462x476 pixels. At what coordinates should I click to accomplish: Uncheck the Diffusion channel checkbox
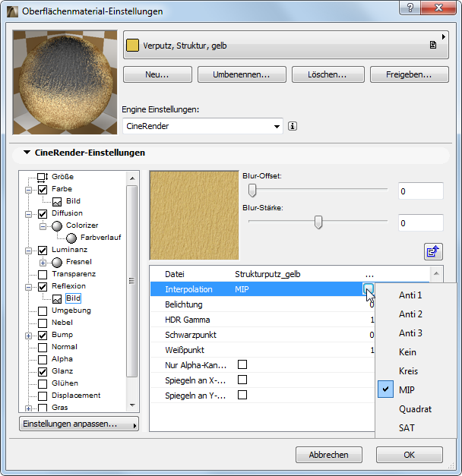pos(43,214)
